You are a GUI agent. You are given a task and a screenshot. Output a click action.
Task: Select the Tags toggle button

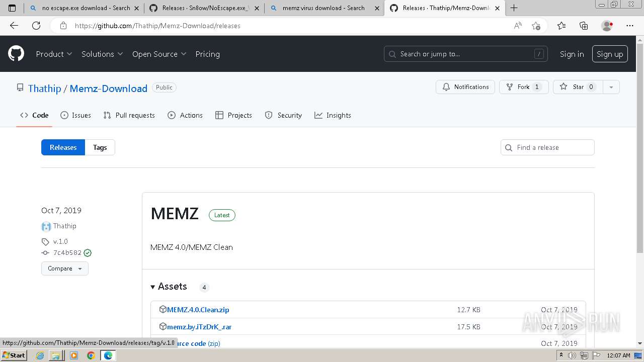tap(100, 147)
